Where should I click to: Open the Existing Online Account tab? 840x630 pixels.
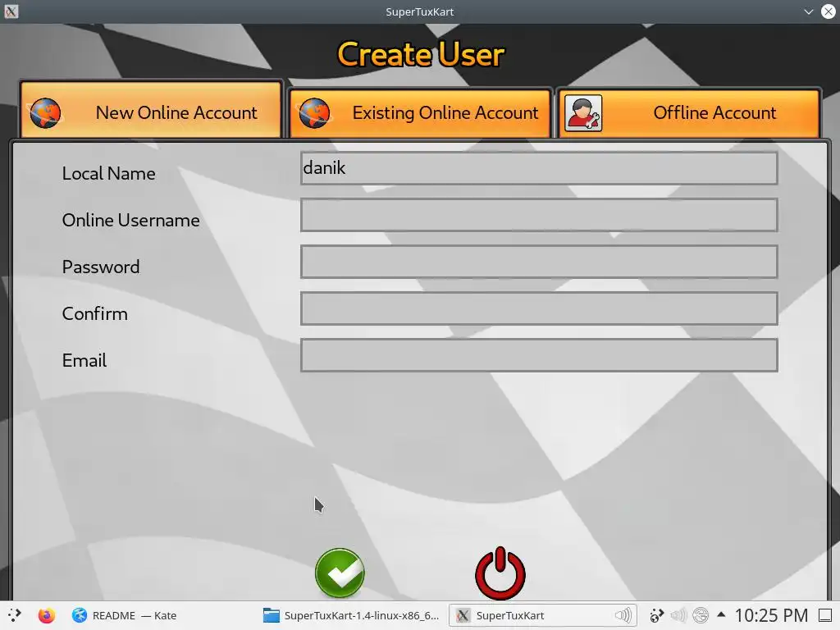(x=420, y=112)
